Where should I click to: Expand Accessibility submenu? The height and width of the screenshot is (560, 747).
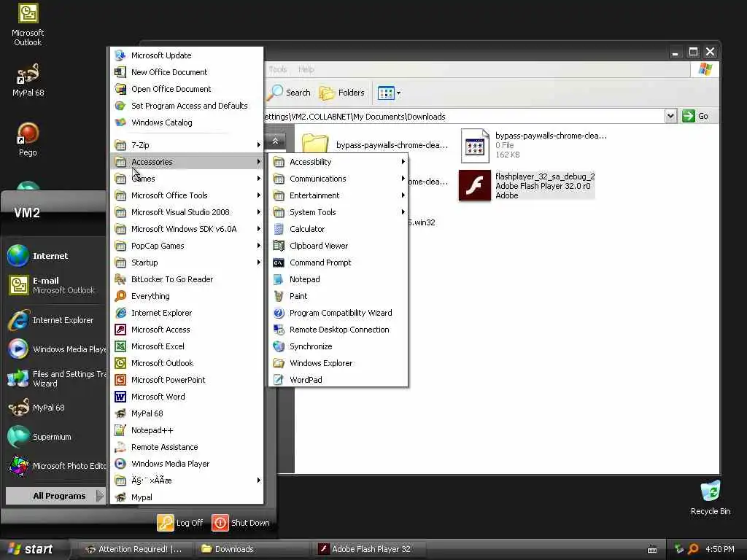coord(338,162)
